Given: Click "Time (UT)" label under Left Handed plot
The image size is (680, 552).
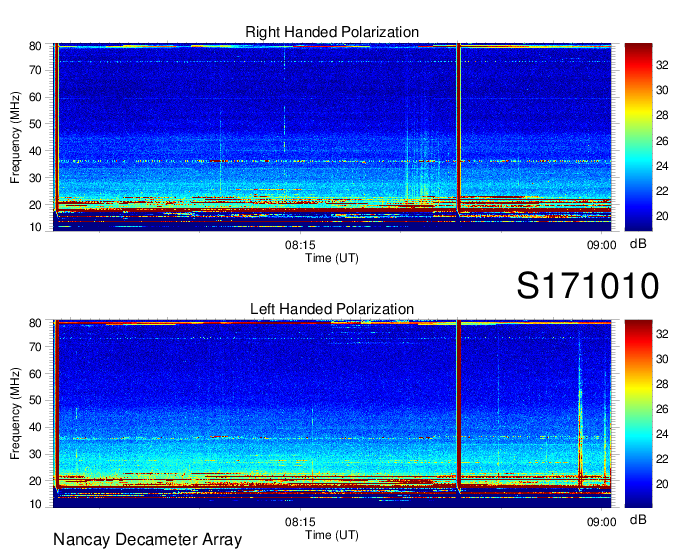Looking at the screenshot, I should pos(332,535).
